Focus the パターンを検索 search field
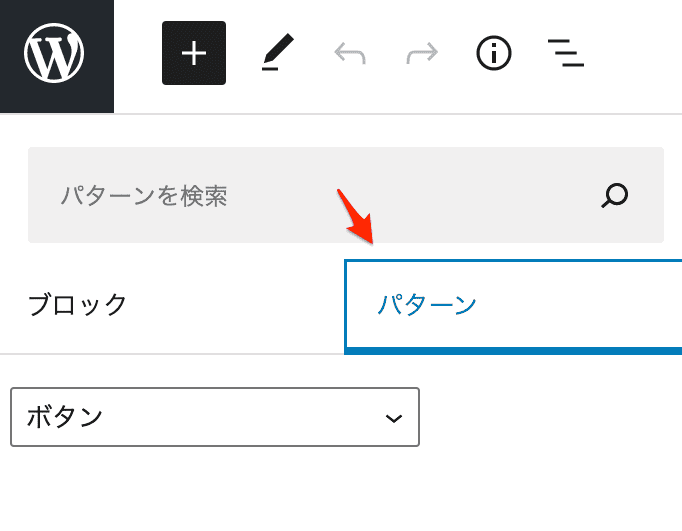Viewport: 682px width, 531px height. point(346,195)
